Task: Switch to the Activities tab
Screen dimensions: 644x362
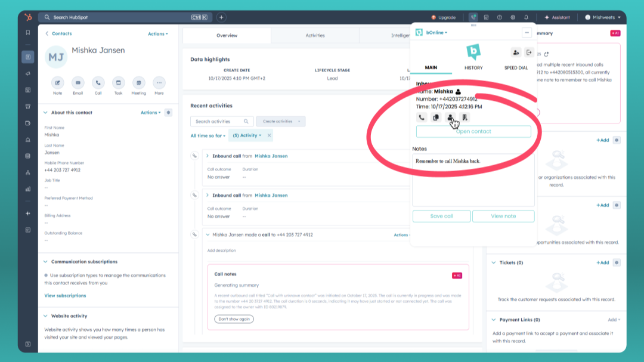Action: 315,36
